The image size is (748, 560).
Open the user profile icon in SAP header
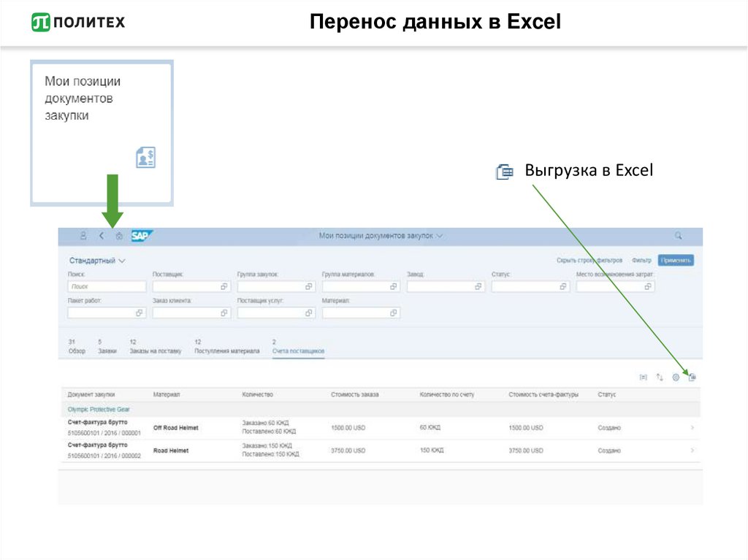[x=83, y=236]
